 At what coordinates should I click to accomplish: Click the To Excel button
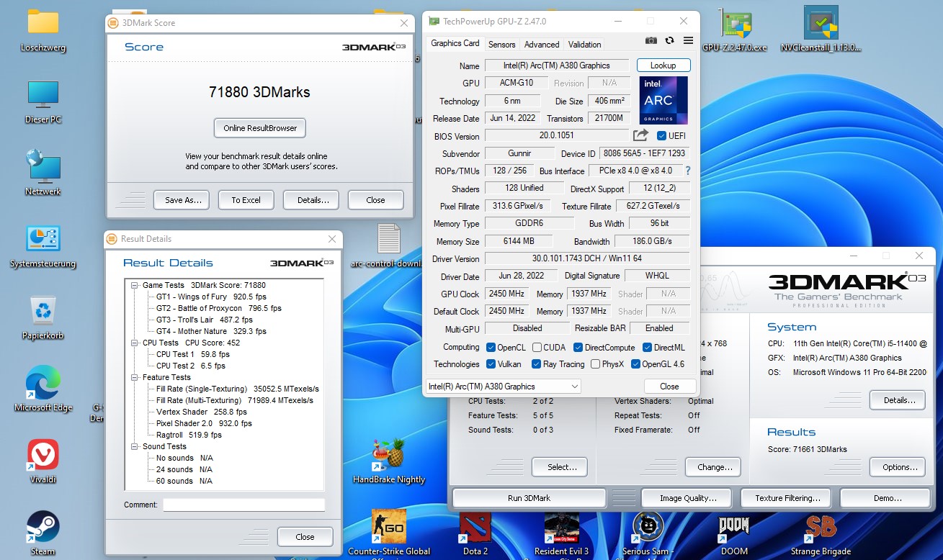(246, 200)
